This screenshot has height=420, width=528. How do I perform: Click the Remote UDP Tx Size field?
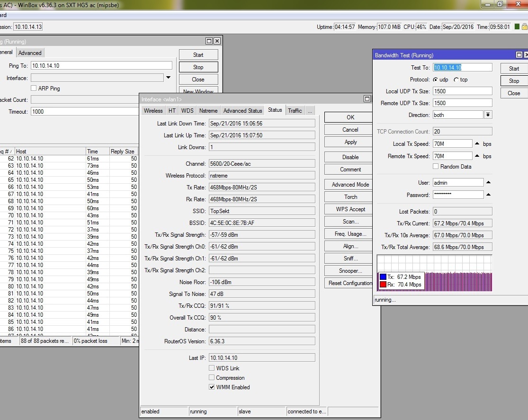click(x=462, y=103)
